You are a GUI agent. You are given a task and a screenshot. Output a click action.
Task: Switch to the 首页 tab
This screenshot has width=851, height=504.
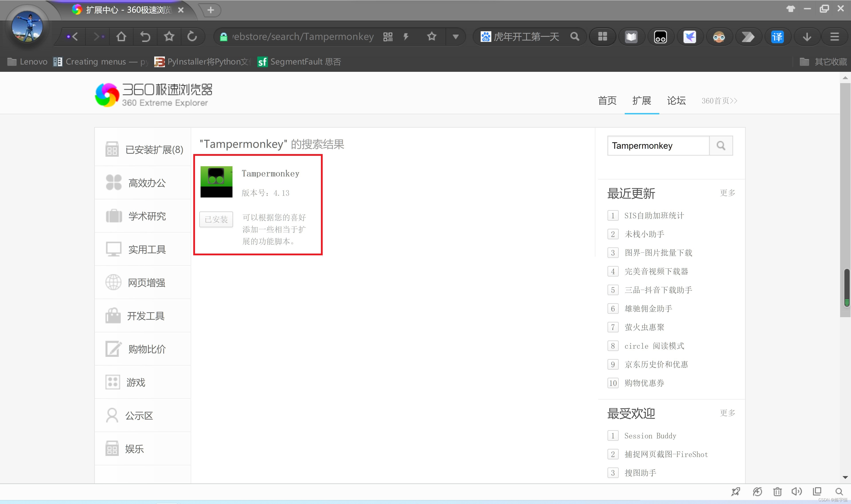point(607,101)
